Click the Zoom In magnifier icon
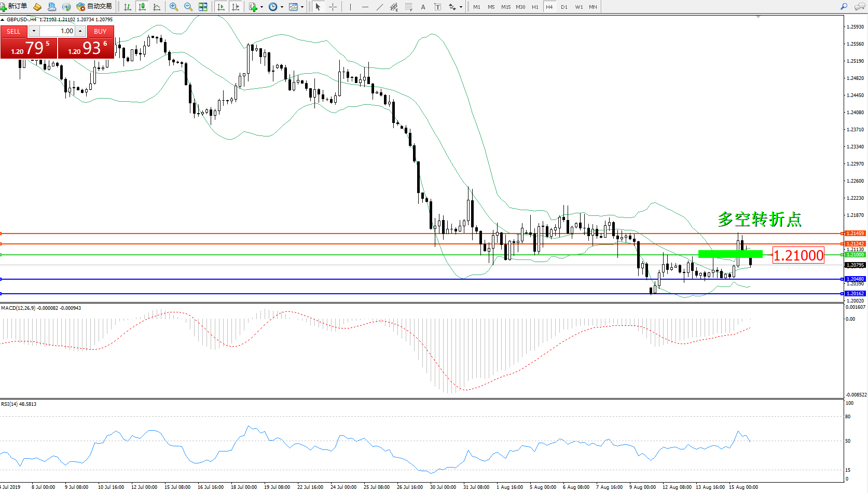Screen dimensions: 868x493 (174, 7)
